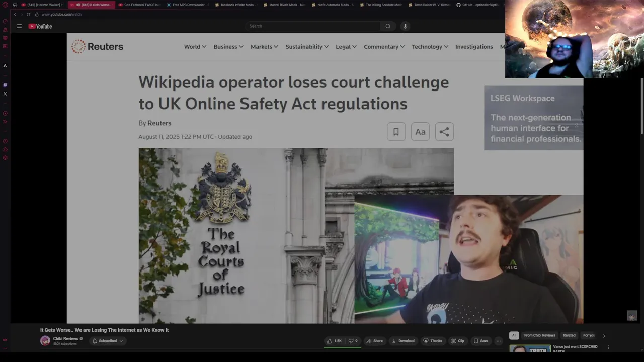This screenshot has width=644, height=362.
Task: Open browser history clock icon in sidebar
Action: (x=5, y=141)
